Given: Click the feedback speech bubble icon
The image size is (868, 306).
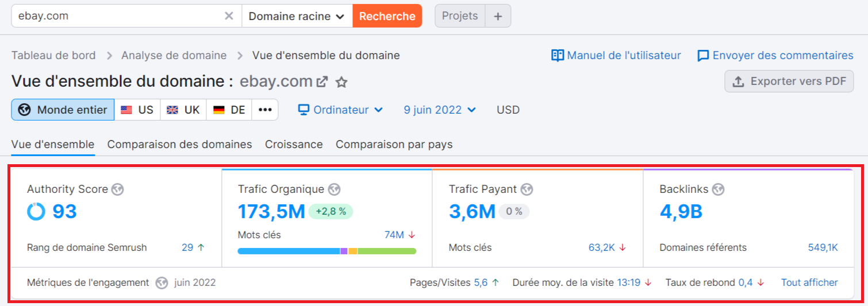Looking at the screenshot, I should [702, 56].
